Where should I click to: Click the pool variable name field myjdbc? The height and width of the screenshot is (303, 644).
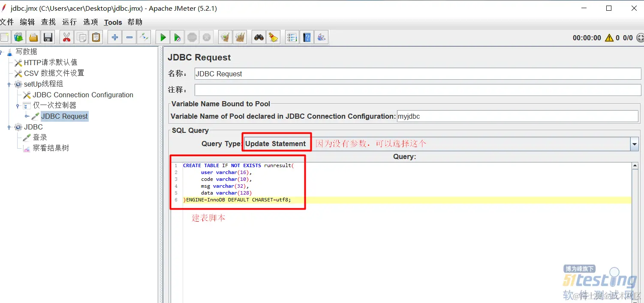(x=518, y=116)
